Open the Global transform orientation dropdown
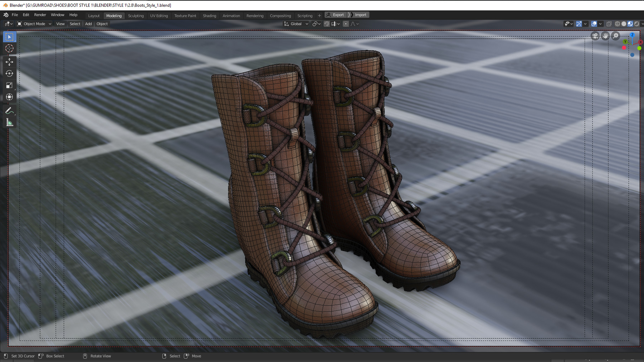This screenshot has width=644, height=362. (296, 24)
